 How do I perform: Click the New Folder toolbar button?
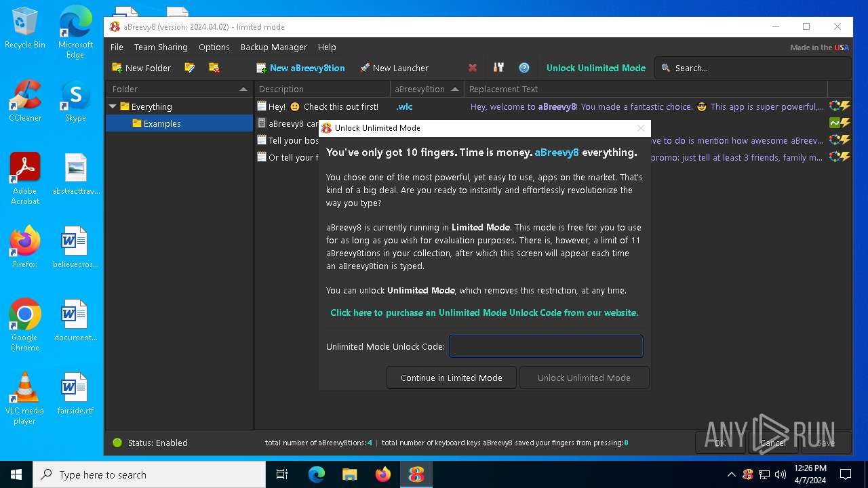(x=141, y=68)
